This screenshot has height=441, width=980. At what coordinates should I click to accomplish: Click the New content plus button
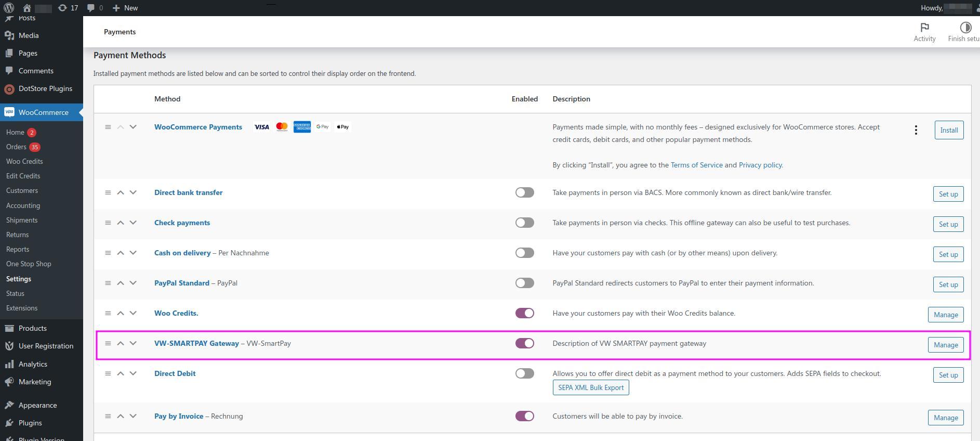125,8
